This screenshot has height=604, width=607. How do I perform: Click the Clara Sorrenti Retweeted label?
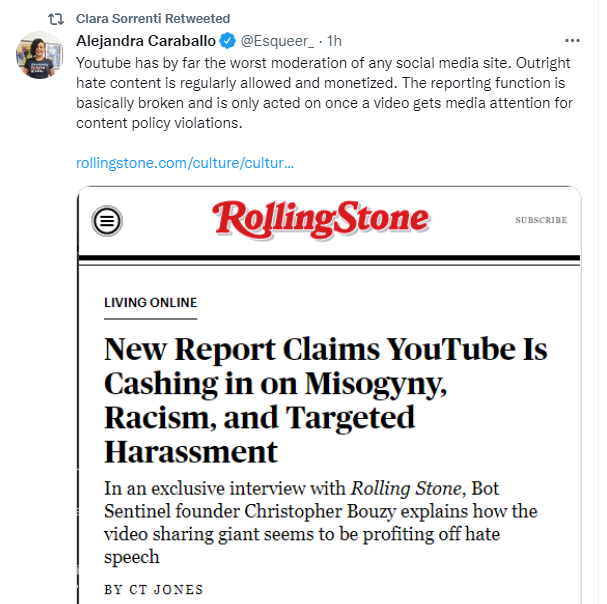pos(153,19)
